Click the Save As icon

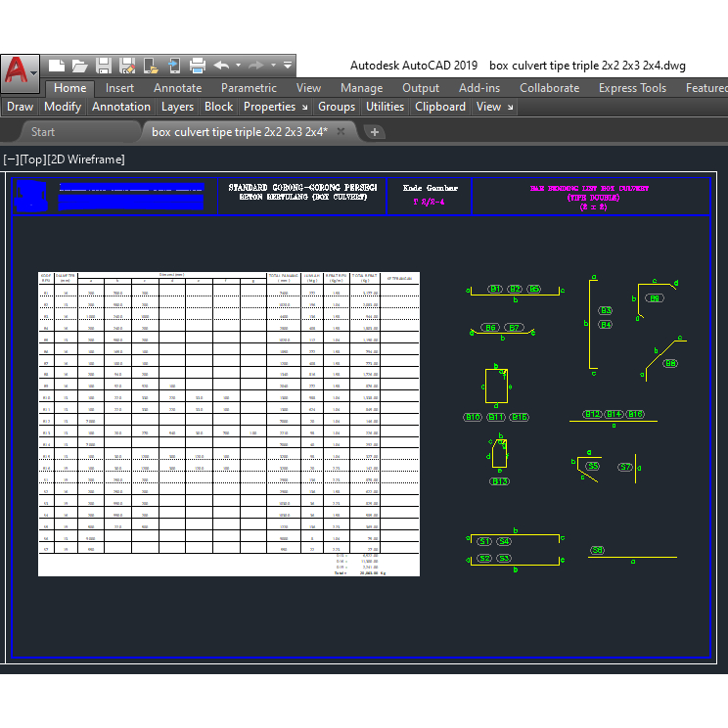click(x=127, y=66)
